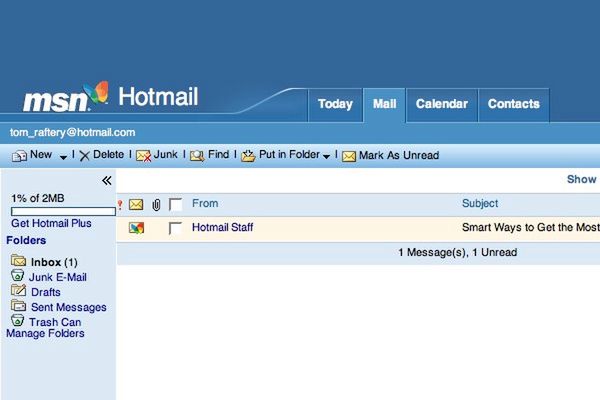Image resolution: width=600 pixels, height=400 pixels.
Task: Click the Hotmail Staff sender link
Action: point(222,227)
